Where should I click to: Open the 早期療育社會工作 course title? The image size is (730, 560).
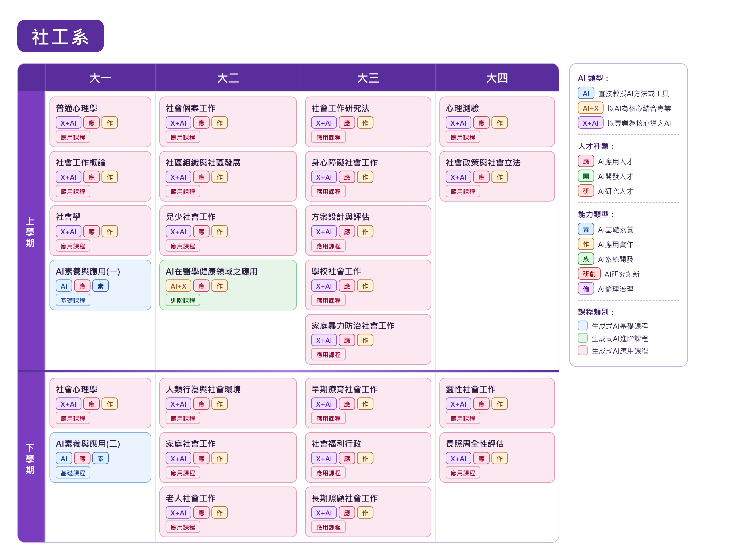[345, 389]
